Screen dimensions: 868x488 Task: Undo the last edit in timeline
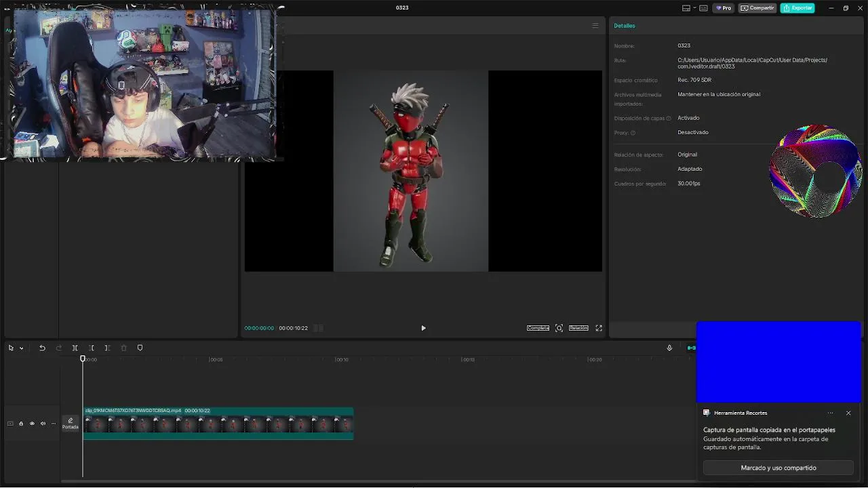[42, 348]
